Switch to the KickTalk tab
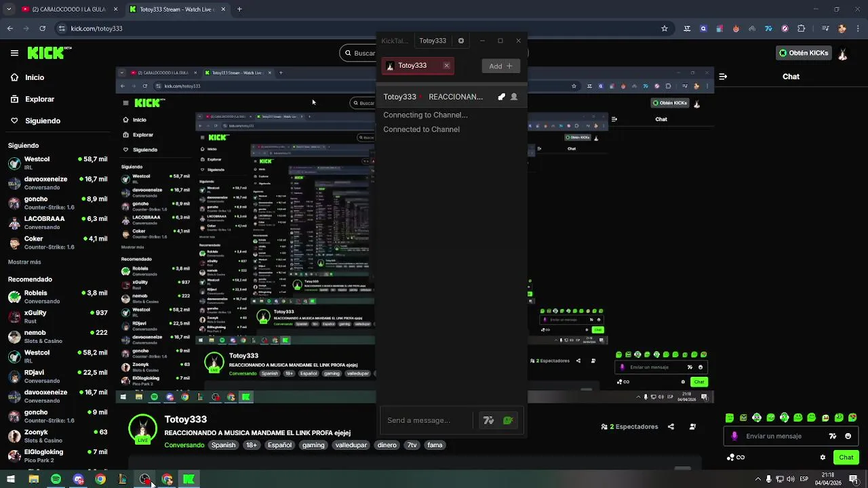This screenshot has height=488, width=868. click(x=395, y=41)
